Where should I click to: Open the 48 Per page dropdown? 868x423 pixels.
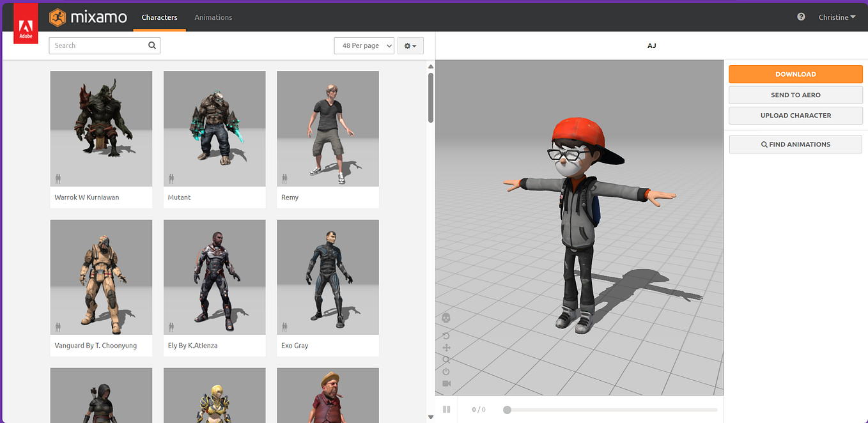[364, 45]
